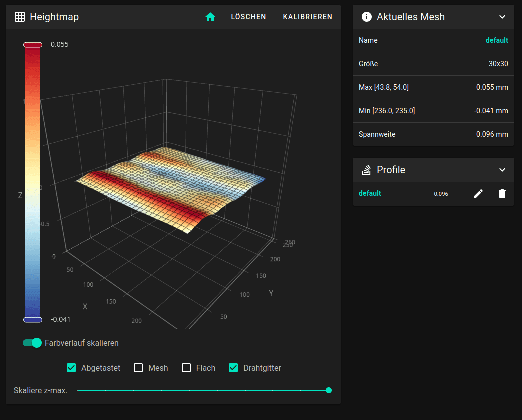The width and height of the screenshot is (522, 420).
Task: Click the 'Heightmap' panel title
Action: [54, 17]
